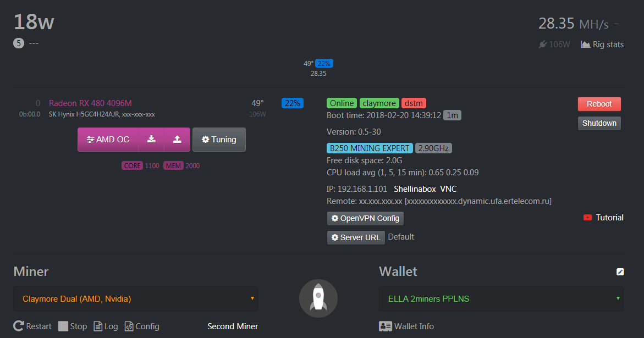Click the download icon next to AMD OC
The image size is (644, 338).
click(151, 140)
